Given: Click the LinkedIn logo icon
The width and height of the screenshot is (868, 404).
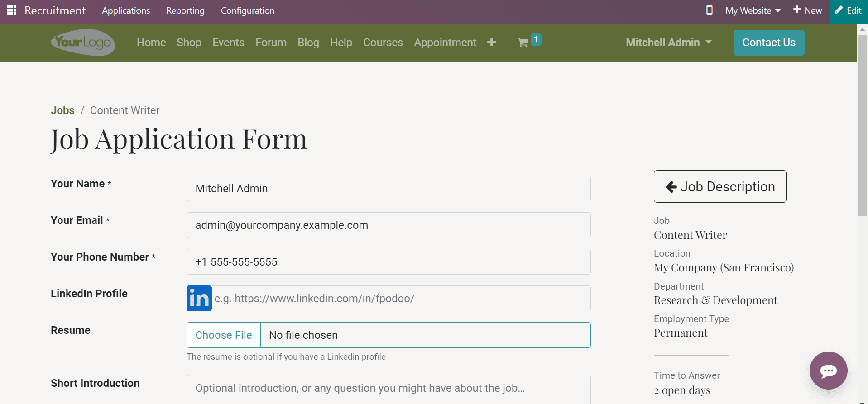Looking at the screenshot, I should [x=199, y=299].
